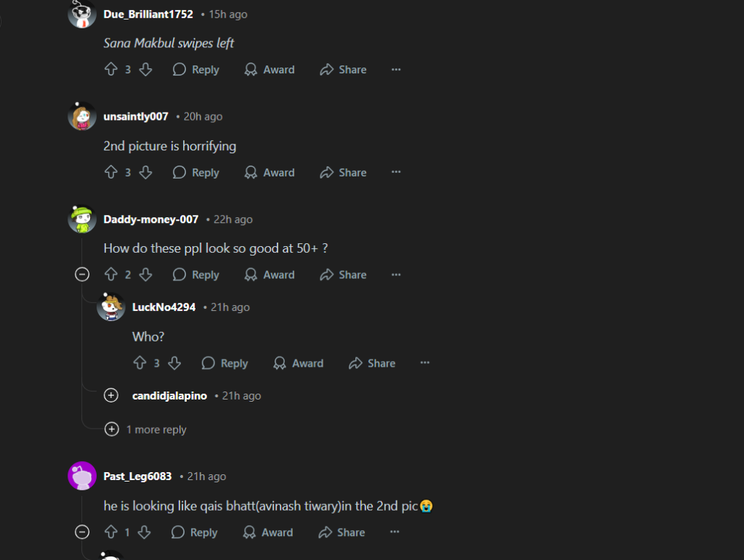744x560 pixels.
Task: Collapse Past_Leg6083's comment thread
Action: pyautogui.click(x=82, y=532)
